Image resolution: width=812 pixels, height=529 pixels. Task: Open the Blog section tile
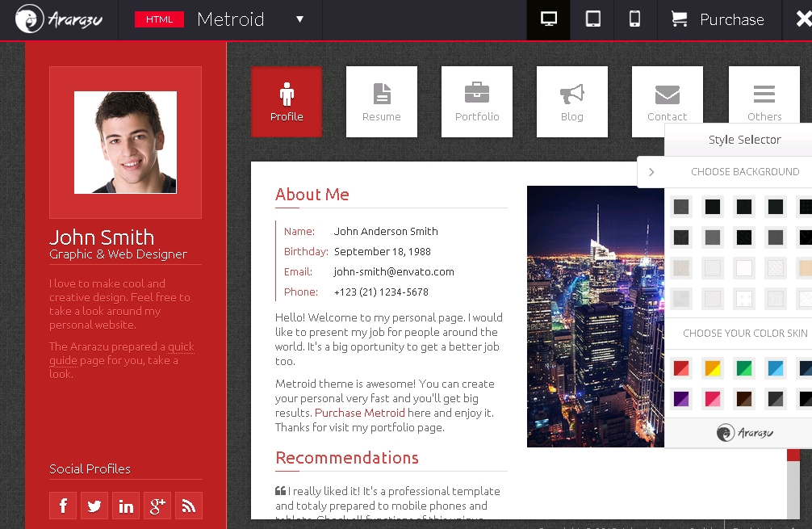point(572,102)
